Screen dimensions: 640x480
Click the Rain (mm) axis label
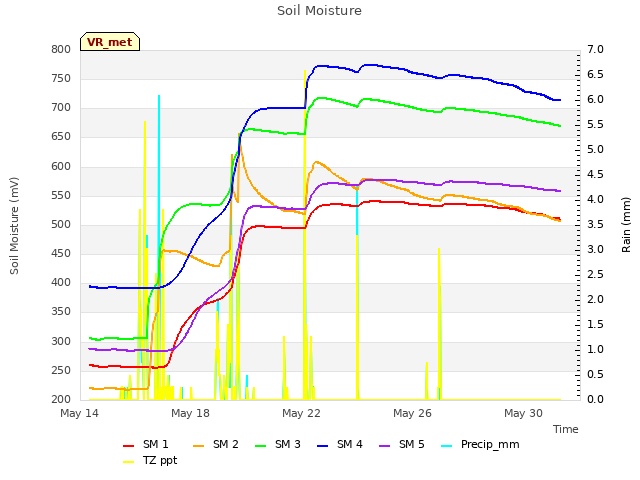click(626, 225)
